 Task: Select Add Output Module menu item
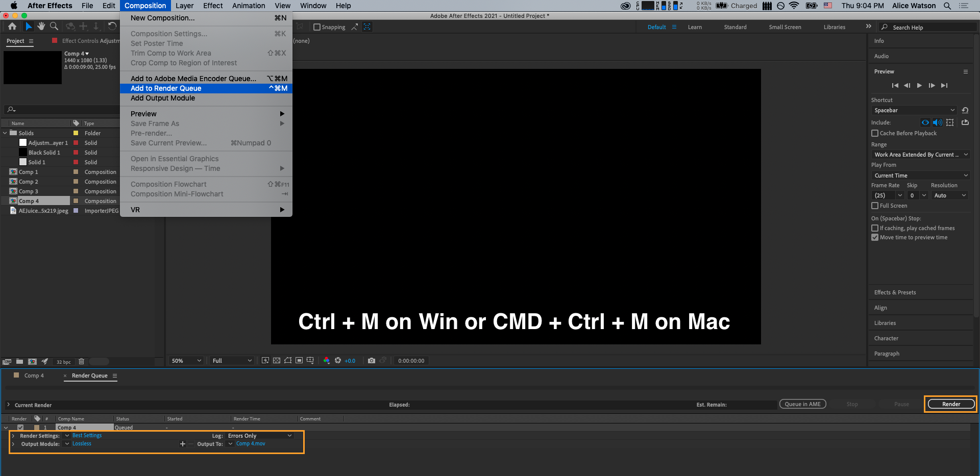coord(206,98)
